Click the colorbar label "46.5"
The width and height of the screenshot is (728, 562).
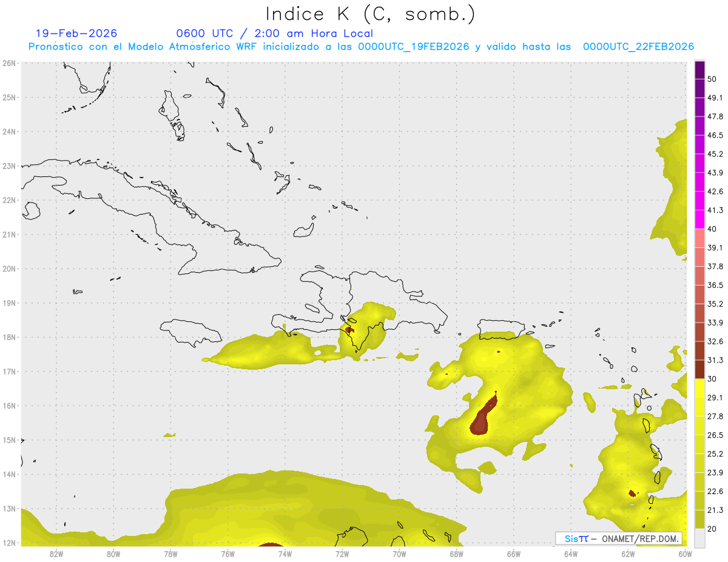(715, 135)
